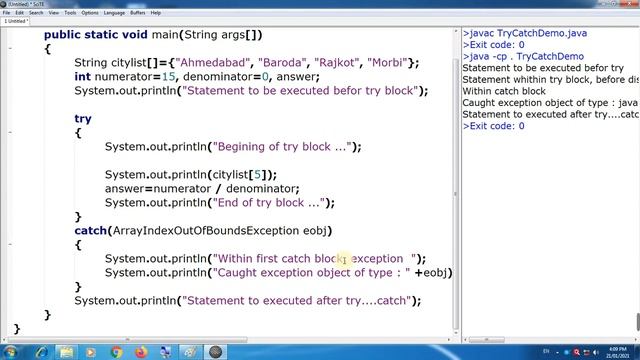Viewport: 640px width, 360px height.
Task: Open the View menu
Action: pyautogui.click(x=53, y=13)
